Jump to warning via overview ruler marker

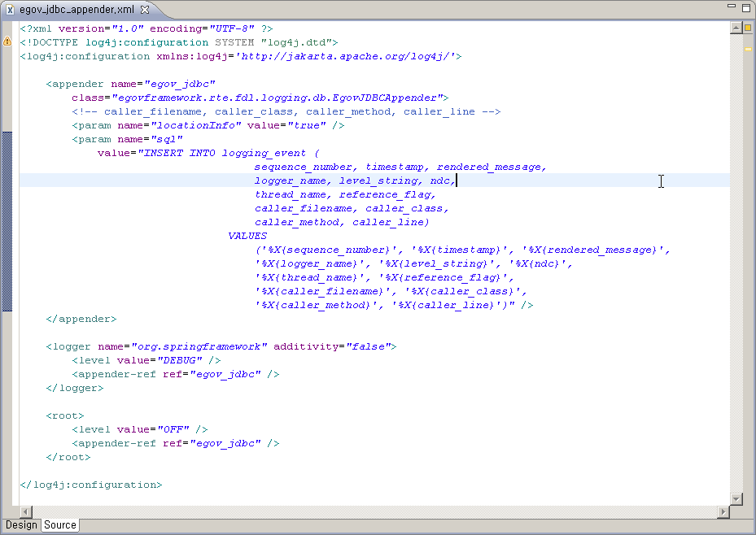tap(747, 49)
